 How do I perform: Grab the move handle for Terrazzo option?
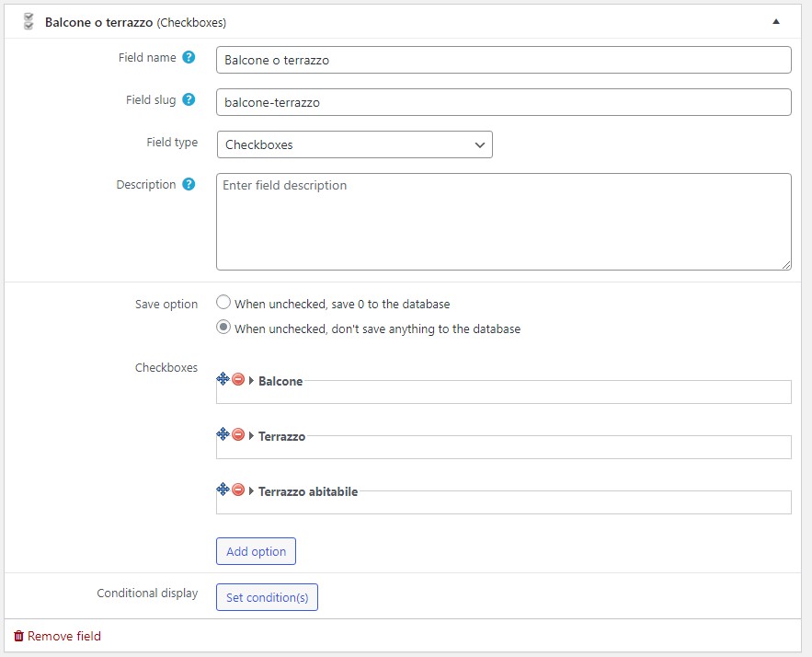(x=223, y=434)
